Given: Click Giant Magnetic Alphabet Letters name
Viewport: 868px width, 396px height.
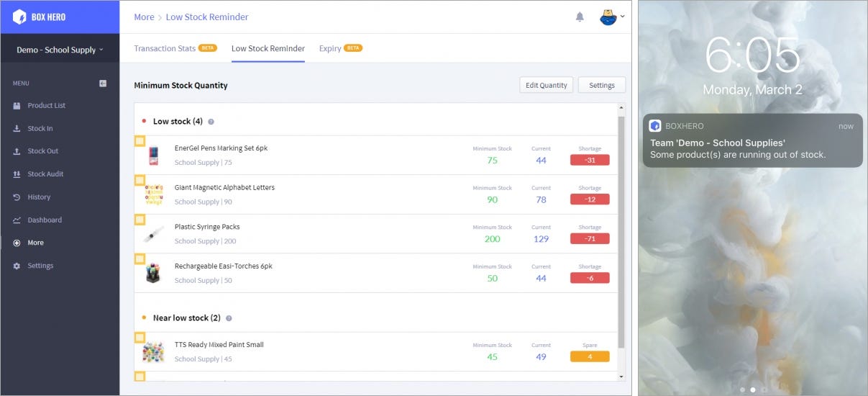Looking at the screenshot, I should pos(224,187).
